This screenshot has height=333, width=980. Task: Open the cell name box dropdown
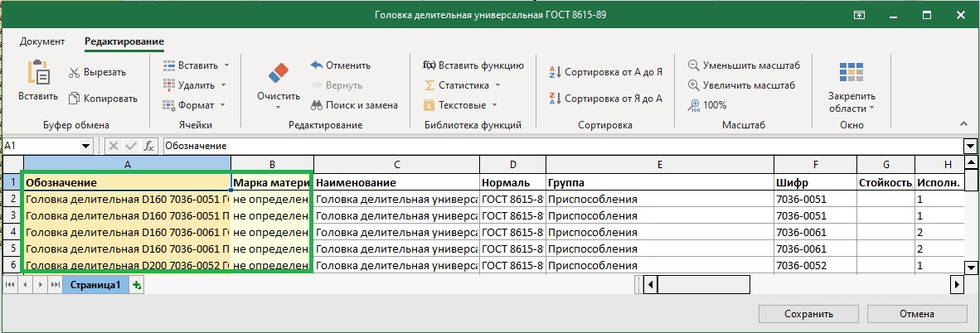pyautogui.click(x=86, y=146)
